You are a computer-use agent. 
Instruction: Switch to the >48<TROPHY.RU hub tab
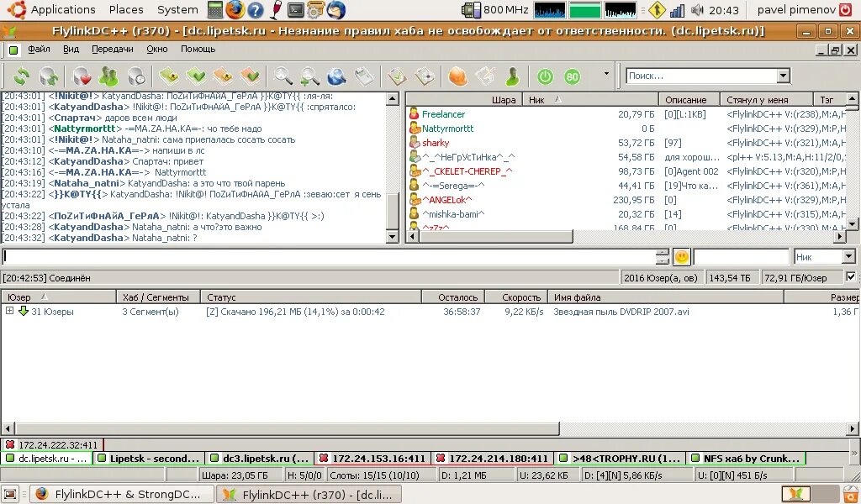[620, 458]
